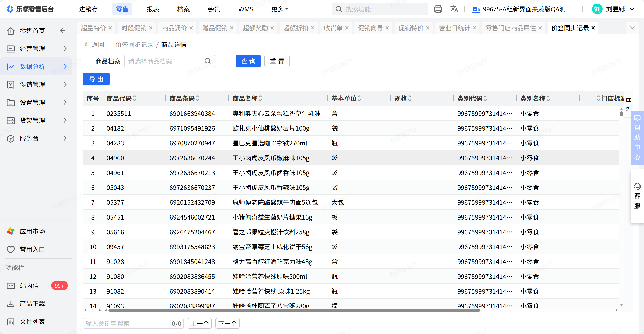Collapse sidebar with the arrow icon
This screenshot has width=644, height=334.
coord(63,31)
